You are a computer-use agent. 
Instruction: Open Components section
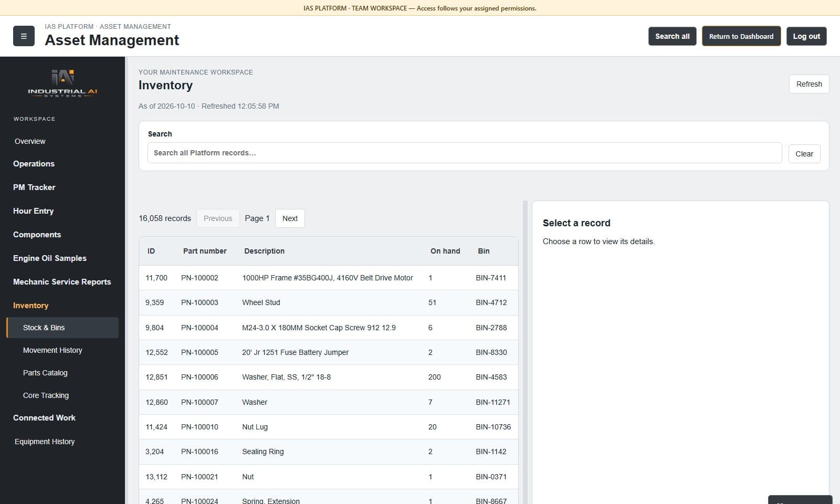click(37, 235)
